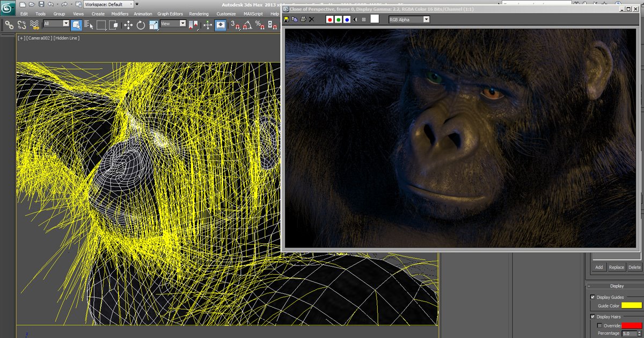644x338 pixels.
Task: Click the New Scene icon
Action: (x=22, y=4)
